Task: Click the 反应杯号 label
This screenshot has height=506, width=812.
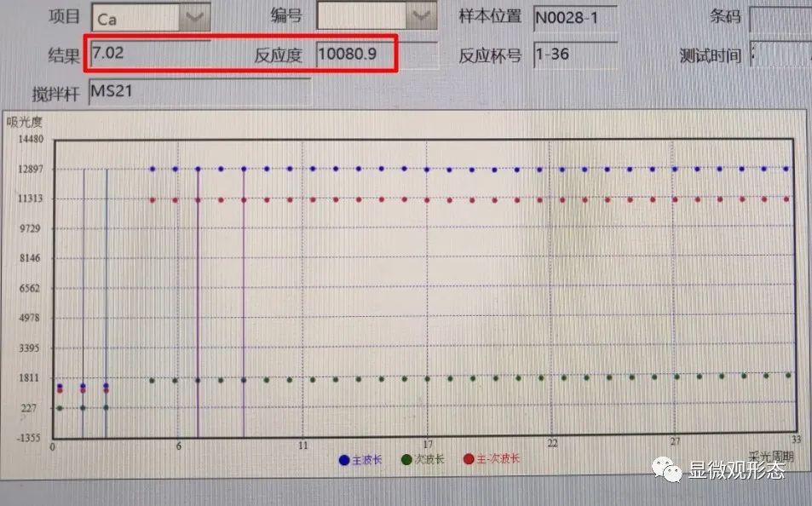Action: [491, 55]
